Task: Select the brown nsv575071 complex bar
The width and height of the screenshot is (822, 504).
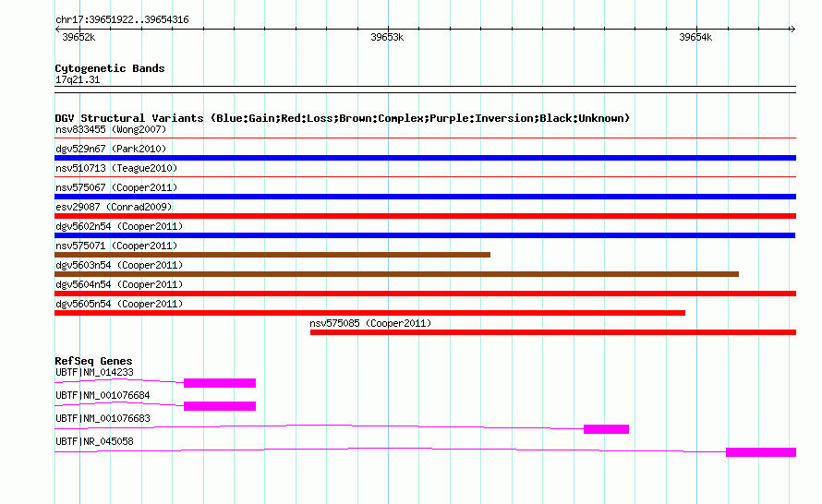Action: [x=272, y=255]
